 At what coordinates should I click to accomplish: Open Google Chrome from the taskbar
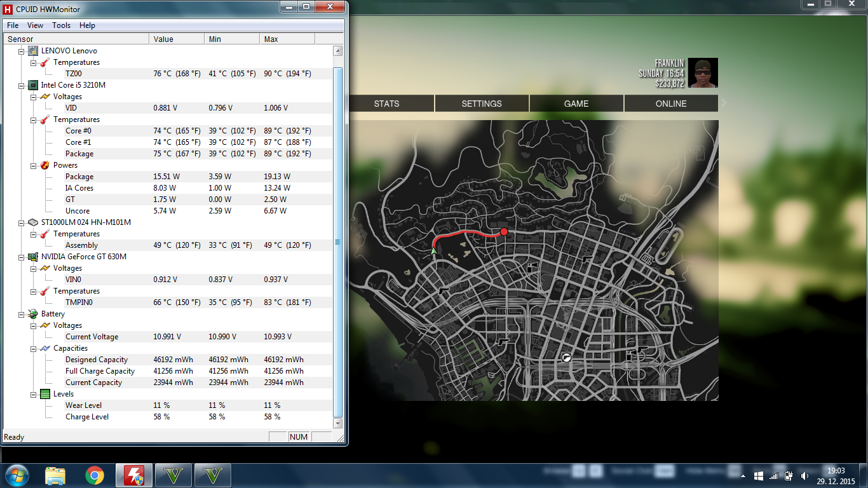(x=95, y=475)
